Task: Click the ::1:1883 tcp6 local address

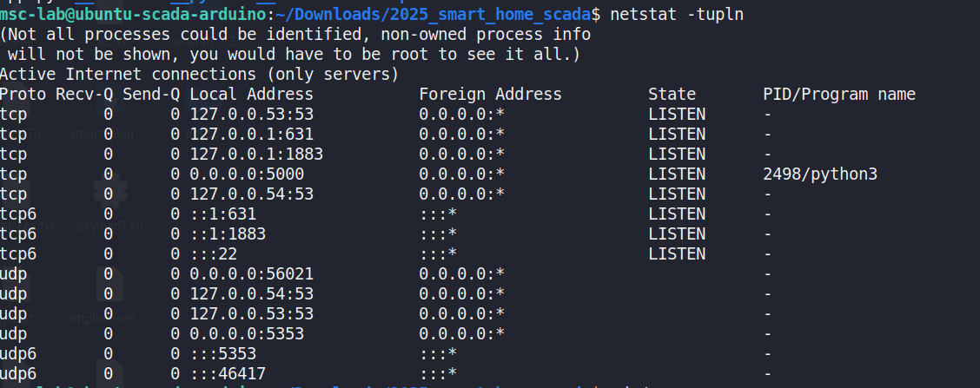Action: click(x=228, y=234)
